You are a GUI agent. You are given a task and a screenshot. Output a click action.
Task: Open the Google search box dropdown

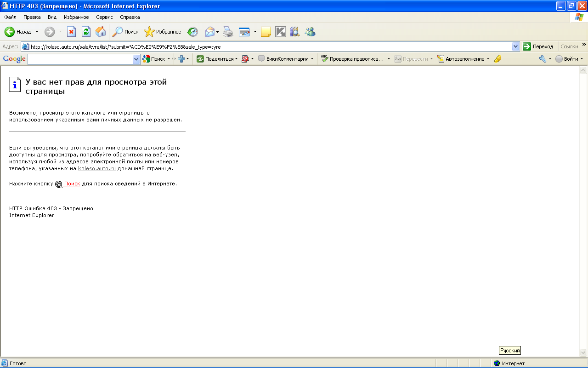point(136,59)
